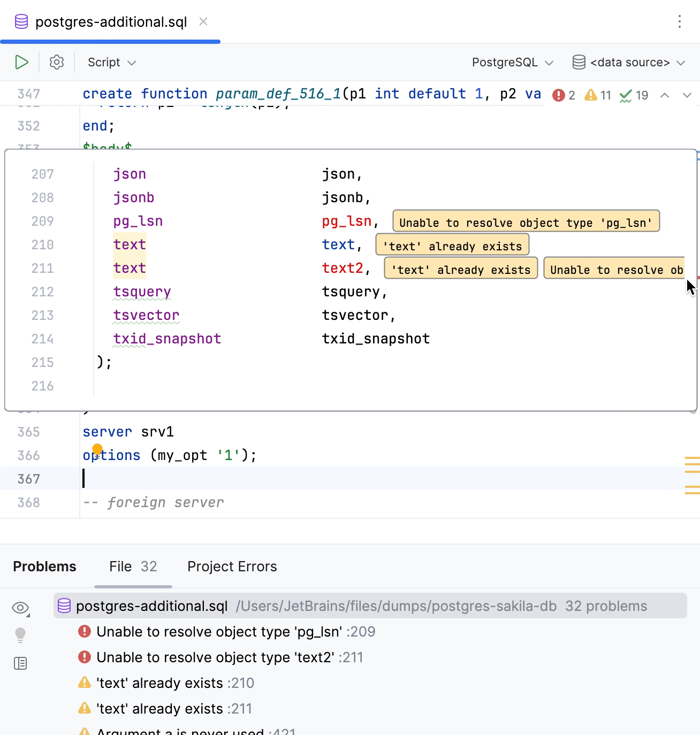Switch to the Project Errors tab
The image size is (700, 735).
pyautogui.click(x=232, y=566)
